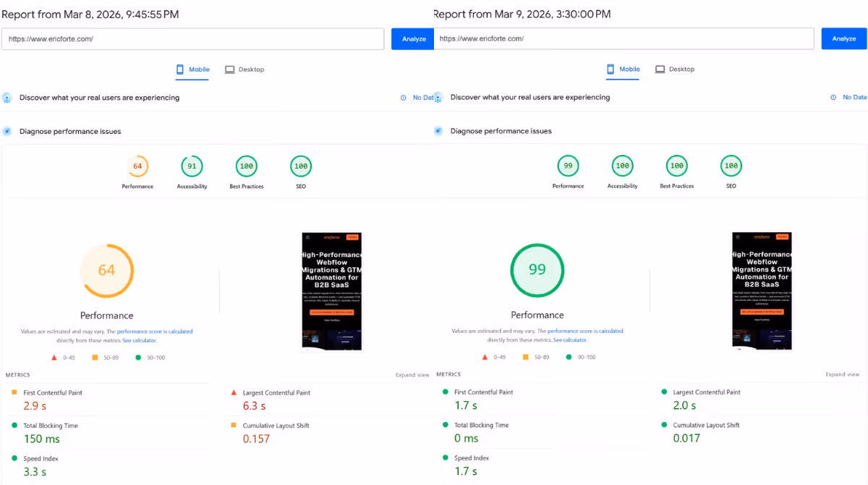Click Expand view in the Mar 8 report metrics
Image resolution: width=868 pixels, height=485 pixels.
point(412,375)
